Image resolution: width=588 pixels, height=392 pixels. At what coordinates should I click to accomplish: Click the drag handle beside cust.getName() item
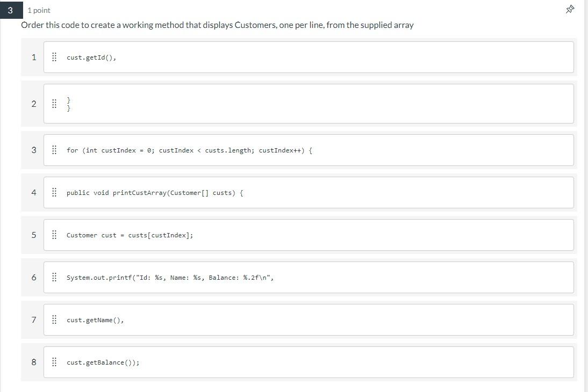tap(54, 320)
